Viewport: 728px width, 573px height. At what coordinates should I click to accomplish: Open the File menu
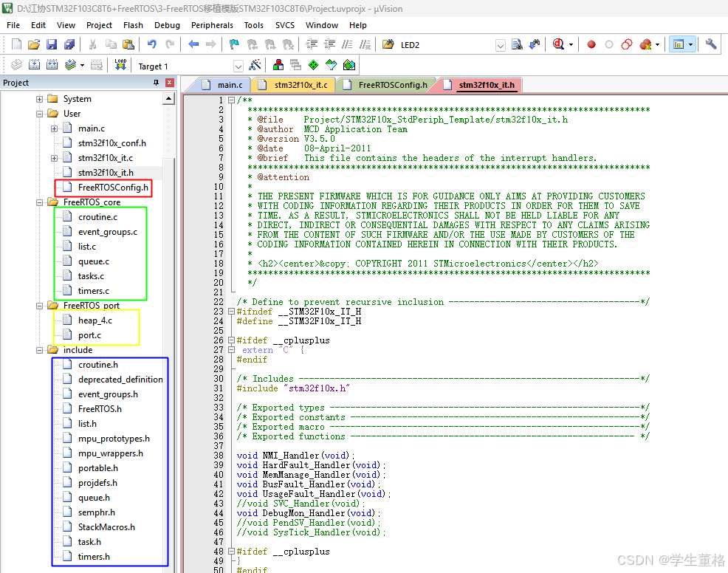pyautogui.click(x=13, y=25)
